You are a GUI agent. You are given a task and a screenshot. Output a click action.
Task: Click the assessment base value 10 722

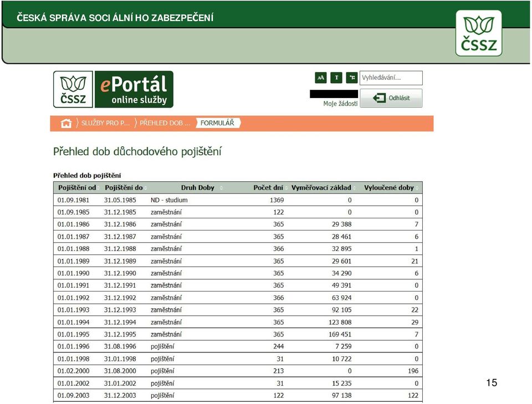coord(342,359)
